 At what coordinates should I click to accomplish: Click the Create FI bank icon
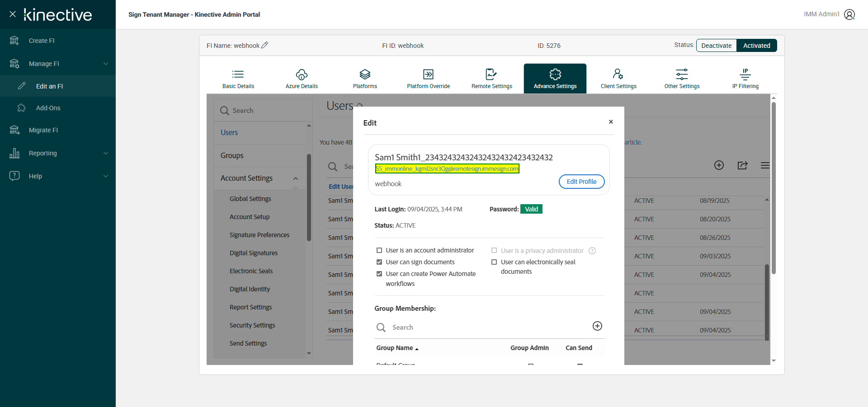click(x=14, y=41)
